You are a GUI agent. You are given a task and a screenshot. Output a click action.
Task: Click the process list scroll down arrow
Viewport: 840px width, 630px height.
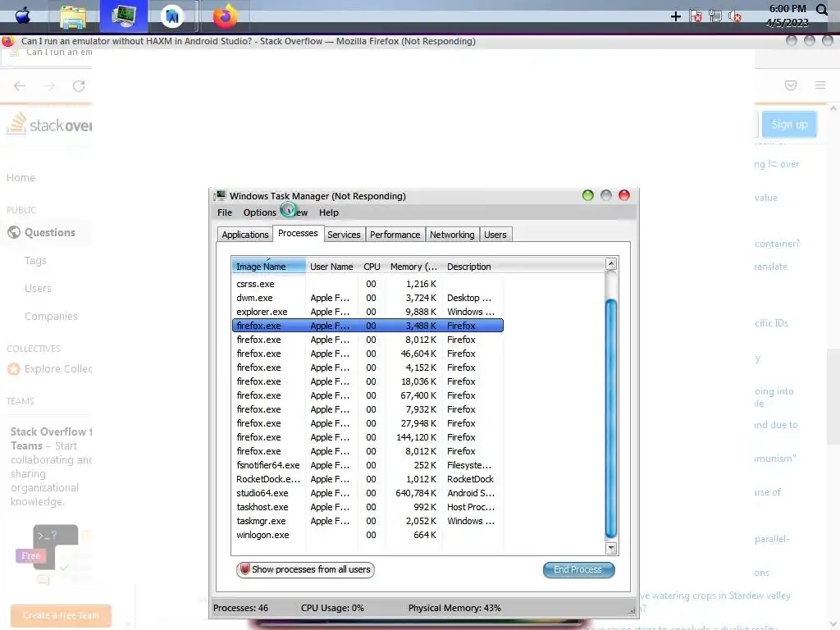point(610,548)
